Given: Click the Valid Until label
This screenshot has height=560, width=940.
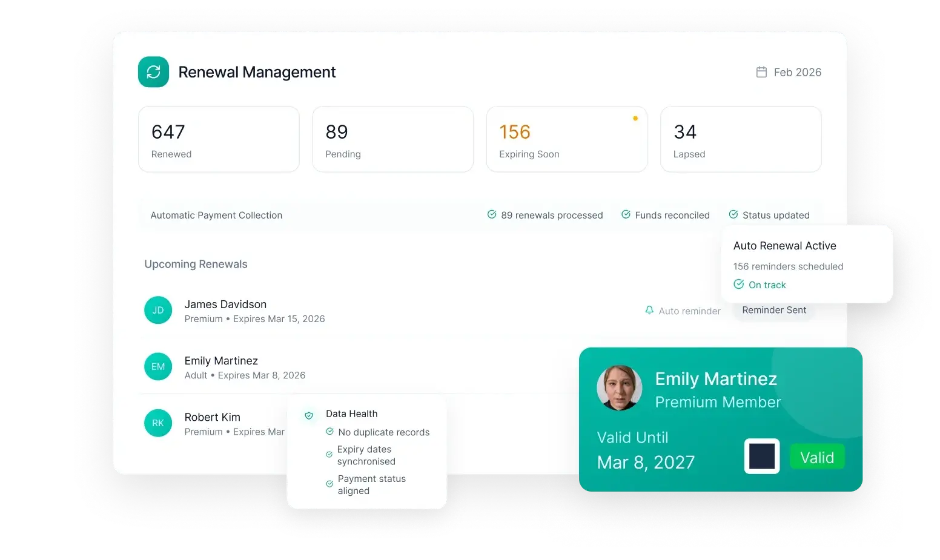Looking at the screenshot, I should 632,438.
